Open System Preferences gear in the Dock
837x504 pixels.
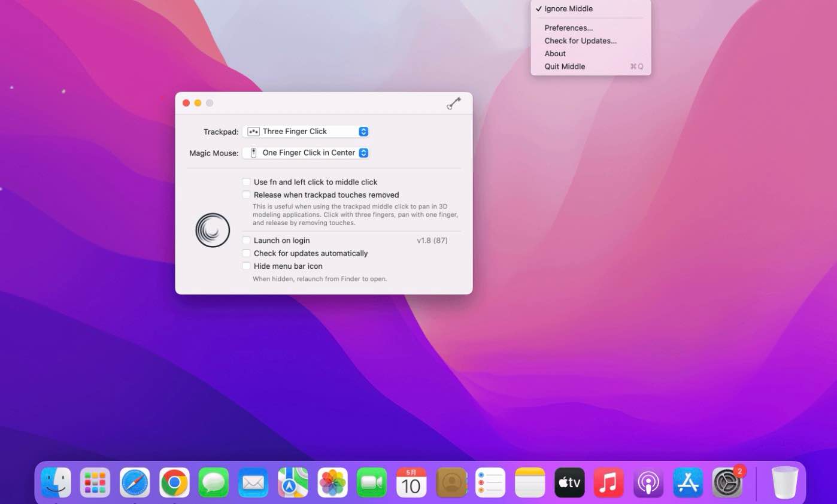tap(727, 482)
